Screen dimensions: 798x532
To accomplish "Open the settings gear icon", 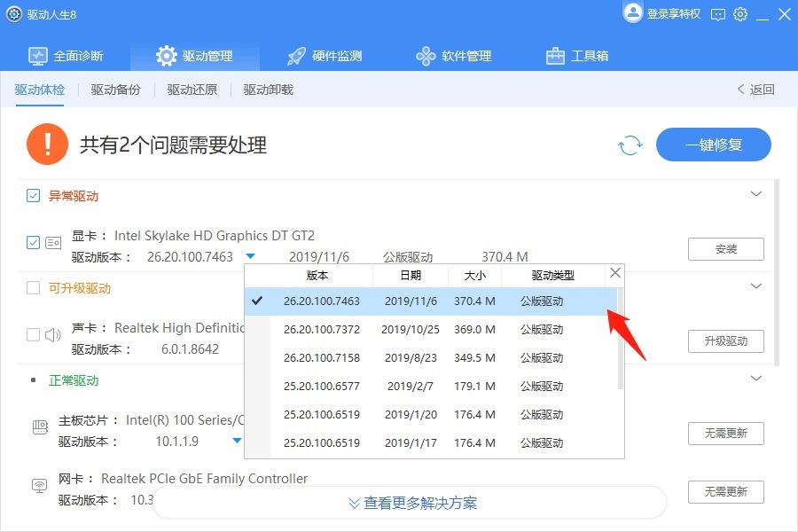I will pos(740,14).
